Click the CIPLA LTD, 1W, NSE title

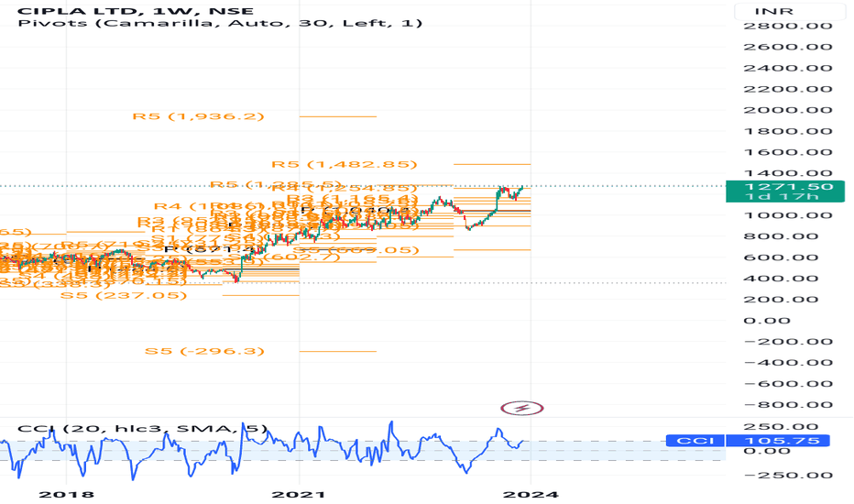coord(136,11)
